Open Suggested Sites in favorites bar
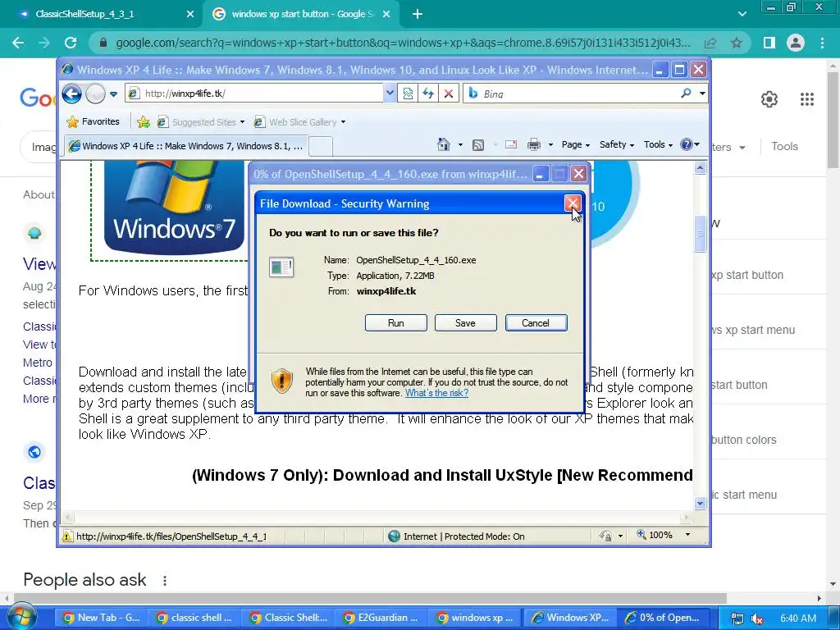The image size is (840, 630). 200,122
